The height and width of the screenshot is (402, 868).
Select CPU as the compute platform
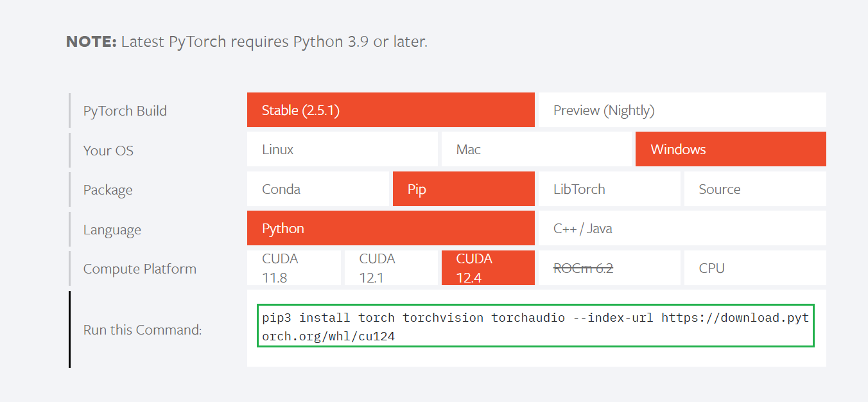coord(754,268)
